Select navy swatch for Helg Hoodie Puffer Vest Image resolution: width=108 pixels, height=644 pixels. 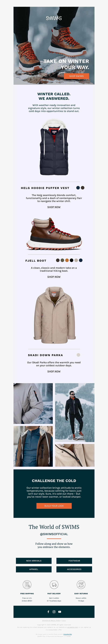pyautogui.click(x=78, y=188)
